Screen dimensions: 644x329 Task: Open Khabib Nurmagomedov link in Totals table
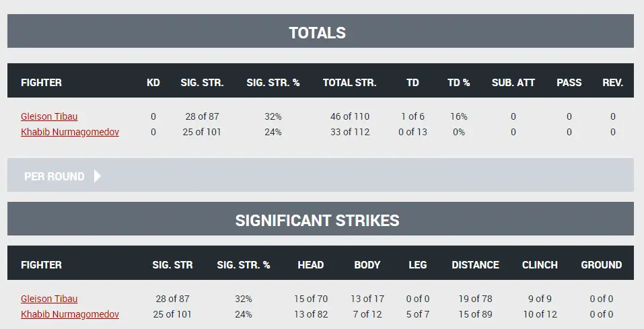[70, 132]
